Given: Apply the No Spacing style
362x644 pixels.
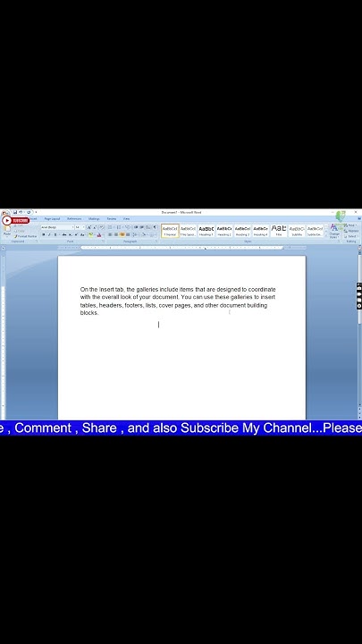Looking at the screenshot, I should pyautogui.click(x=188, y=231).
